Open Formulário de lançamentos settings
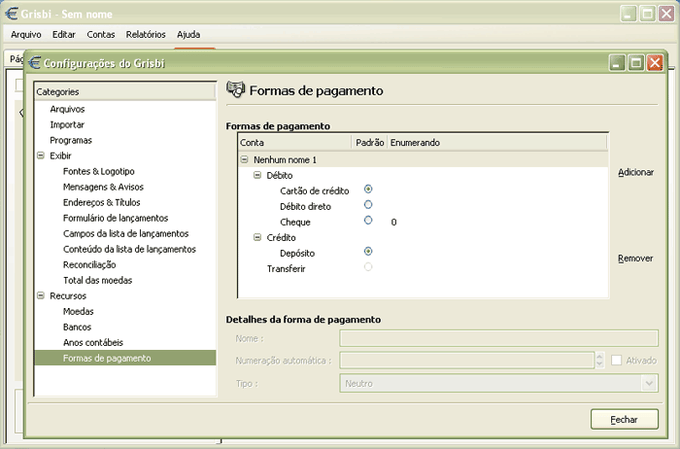The image size is (680, 449). tap(115, 218)
